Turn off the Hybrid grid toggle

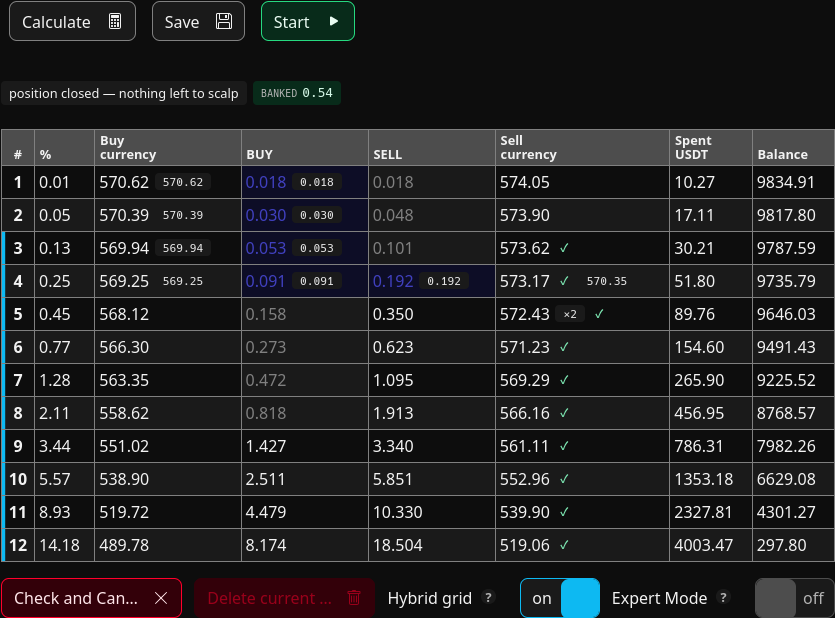560,598
